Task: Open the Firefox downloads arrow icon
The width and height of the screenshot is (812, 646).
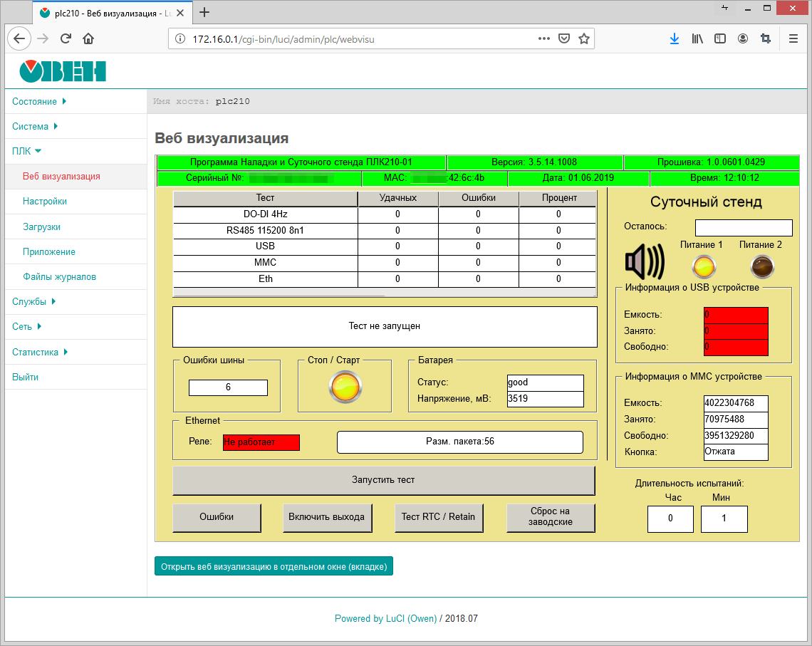Action: 674,39
